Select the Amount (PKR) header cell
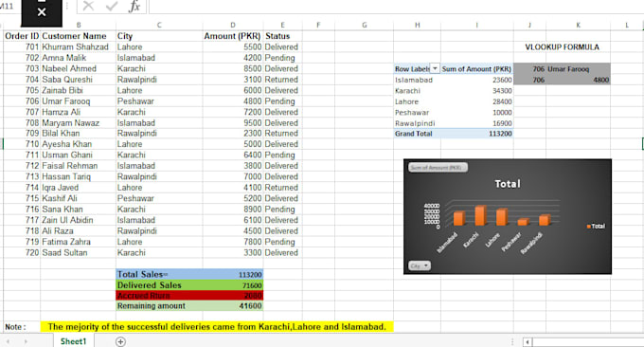This screenshot has width=644, height=347. (x=232, y=36)
